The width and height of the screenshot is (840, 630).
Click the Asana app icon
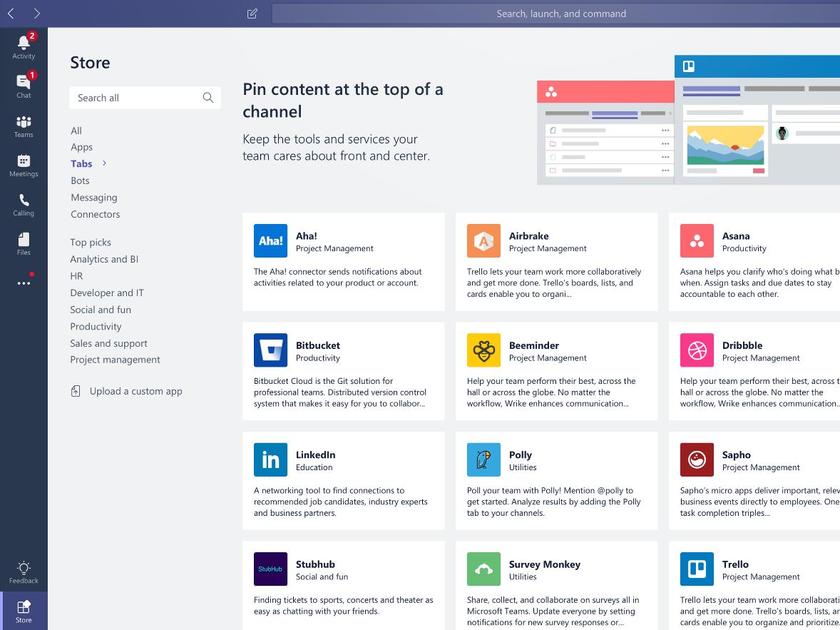click(x=697, y=240)
